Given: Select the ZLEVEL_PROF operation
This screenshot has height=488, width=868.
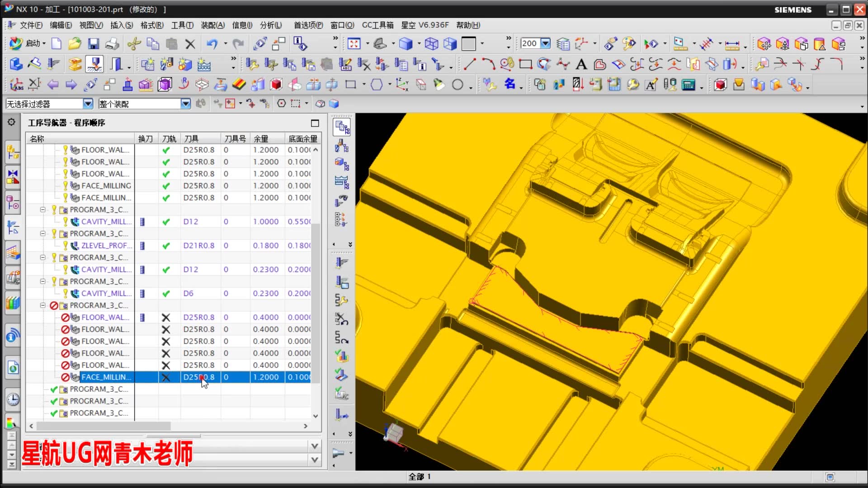Looking at the screenshot, I should [106, 245].
